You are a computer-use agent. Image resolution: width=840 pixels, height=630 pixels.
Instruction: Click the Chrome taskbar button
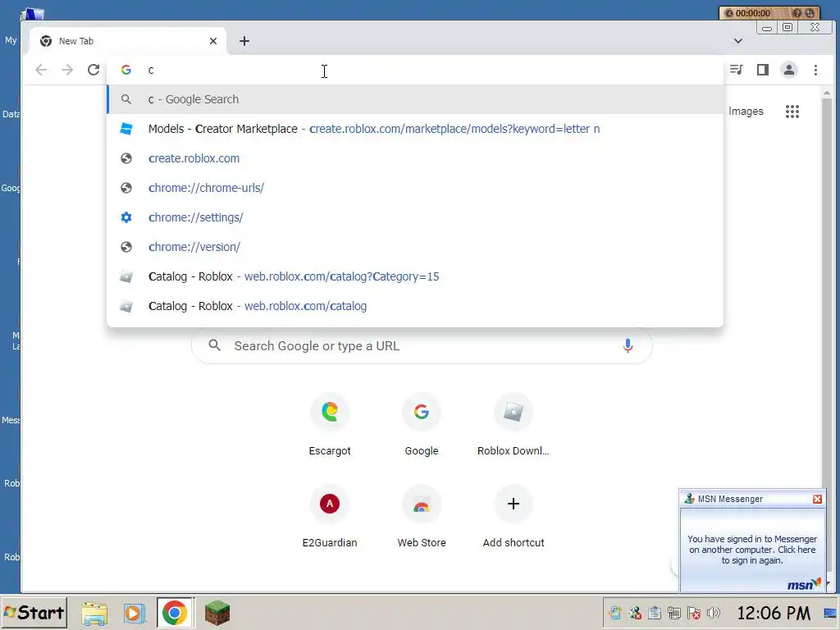tap(176, 612)
